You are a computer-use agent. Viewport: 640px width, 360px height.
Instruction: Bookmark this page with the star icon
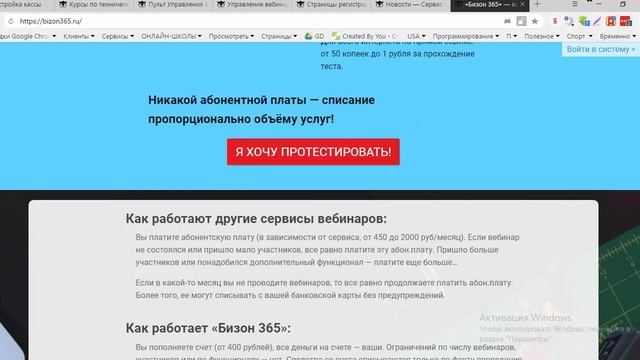coord(535,21)
